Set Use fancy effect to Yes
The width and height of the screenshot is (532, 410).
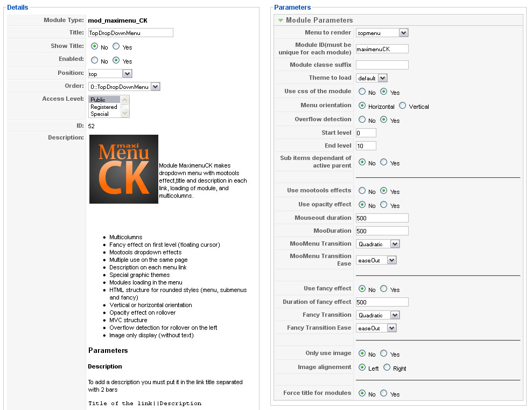point(383,289)
